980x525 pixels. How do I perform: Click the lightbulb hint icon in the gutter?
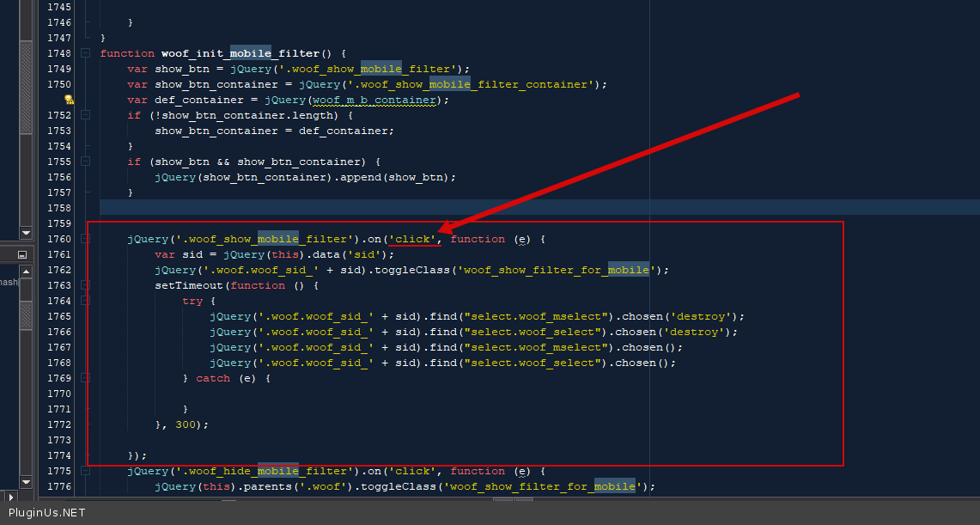click(70, 100)
